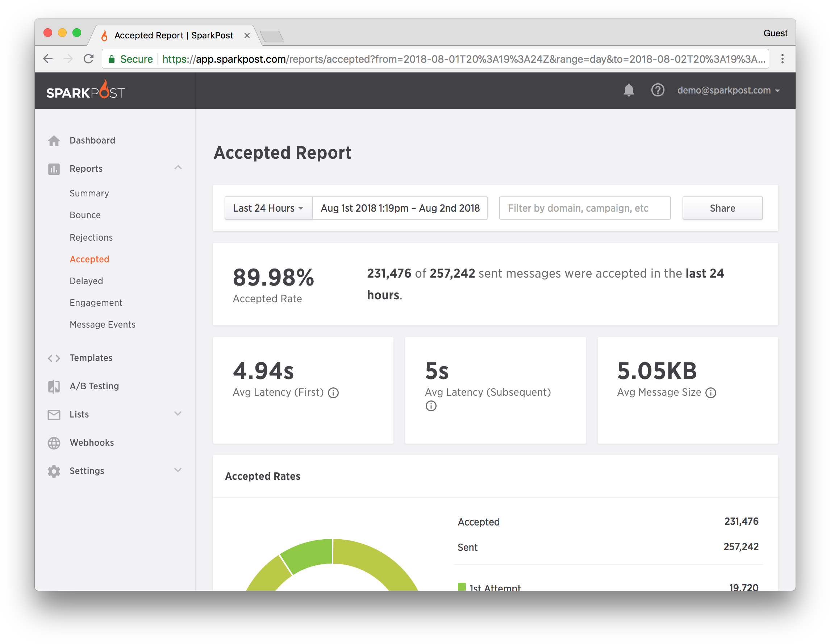Click the 89.98% accepted rate value
This screenshot has height=644, width=830.
click(x=273, y=277)
